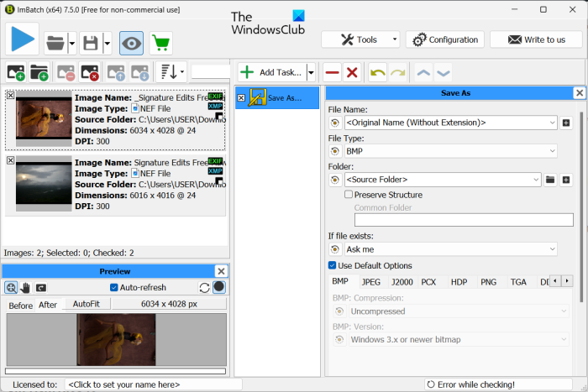
Task: Uncheck the first _Signature Edits image checkbox
Action: click(10, 95)
